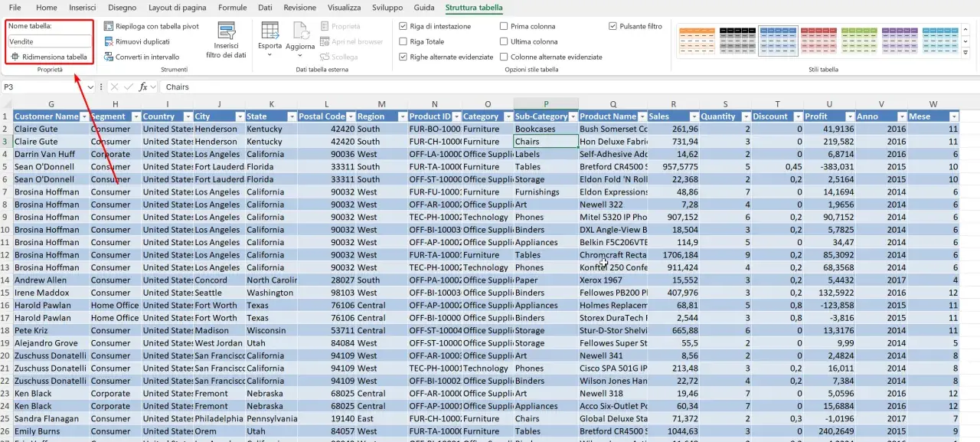This screenshot has width=980, height=442.
Task: Open the City column filter dropdown
Action: click(239, 116)
